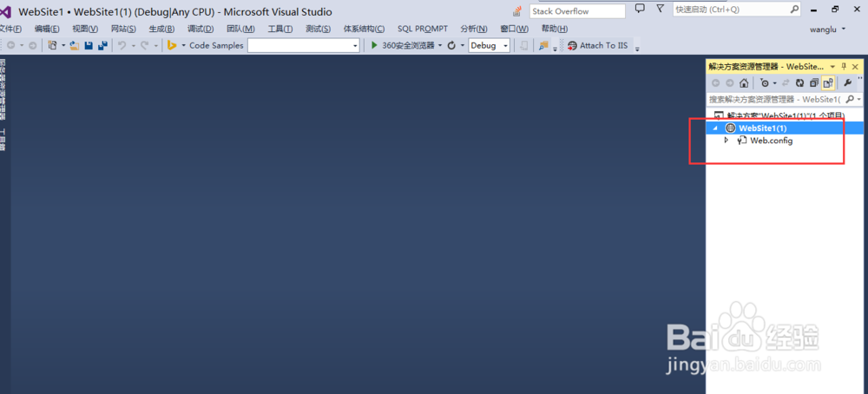Open the Solution Explorer search options dropdown

(x=859, y=99)
